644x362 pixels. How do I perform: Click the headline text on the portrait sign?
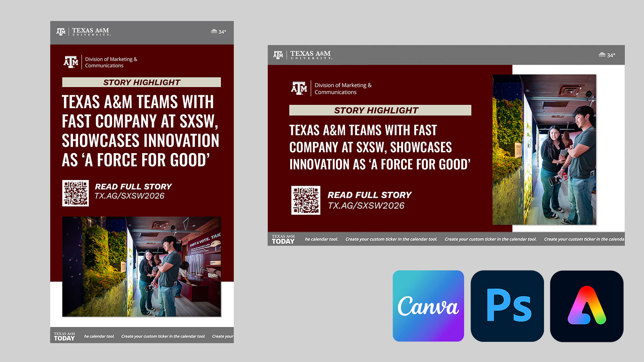pos(140,131)
